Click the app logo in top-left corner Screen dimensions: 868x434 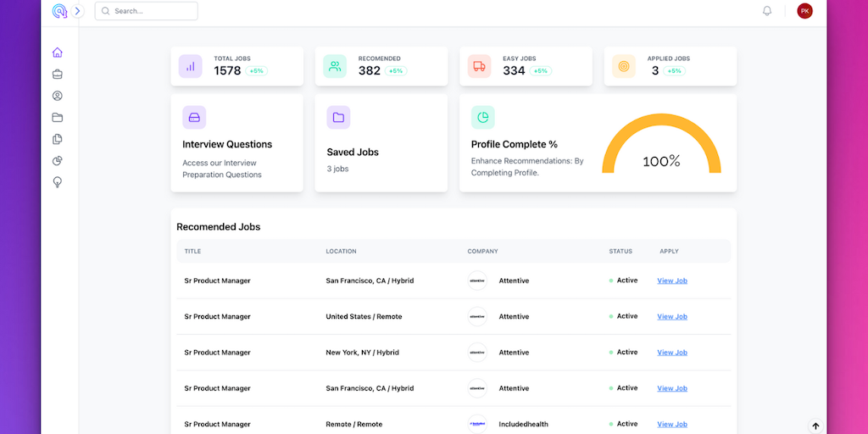(59, 11)
